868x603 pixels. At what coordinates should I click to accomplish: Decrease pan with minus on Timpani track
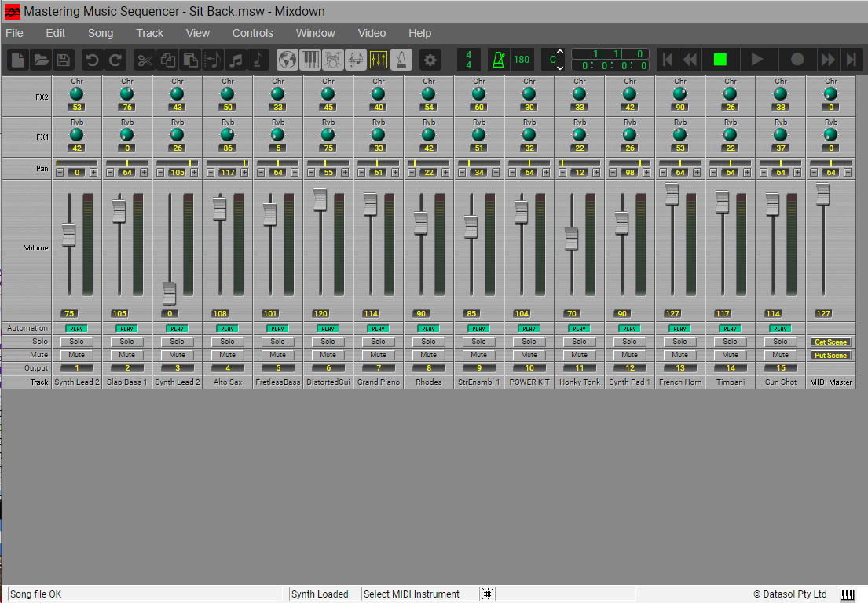tap(714, 173)
